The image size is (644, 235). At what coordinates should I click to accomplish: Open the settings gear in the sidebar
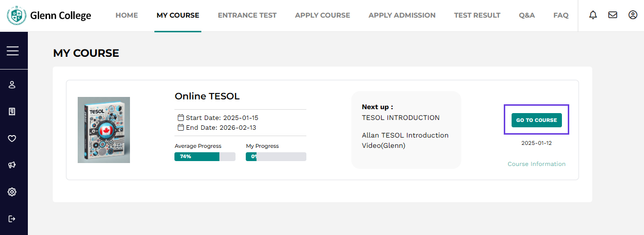[12, 192]
